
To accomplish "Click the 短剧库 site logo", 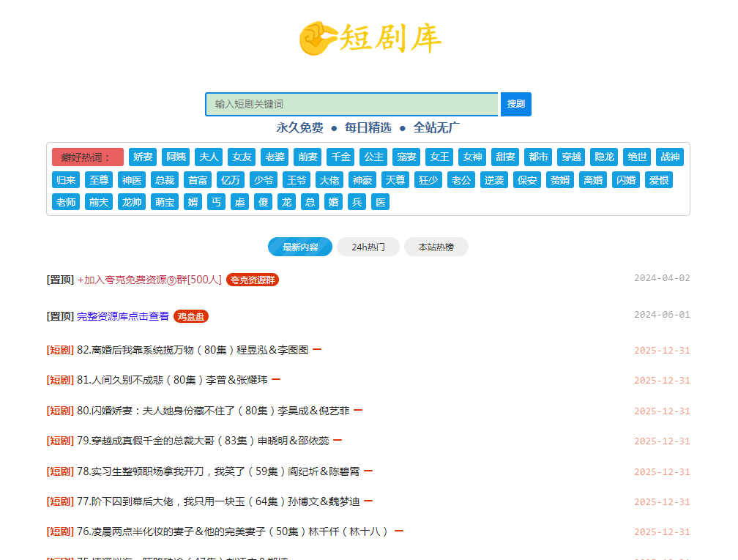I will [x=370, y=38].
